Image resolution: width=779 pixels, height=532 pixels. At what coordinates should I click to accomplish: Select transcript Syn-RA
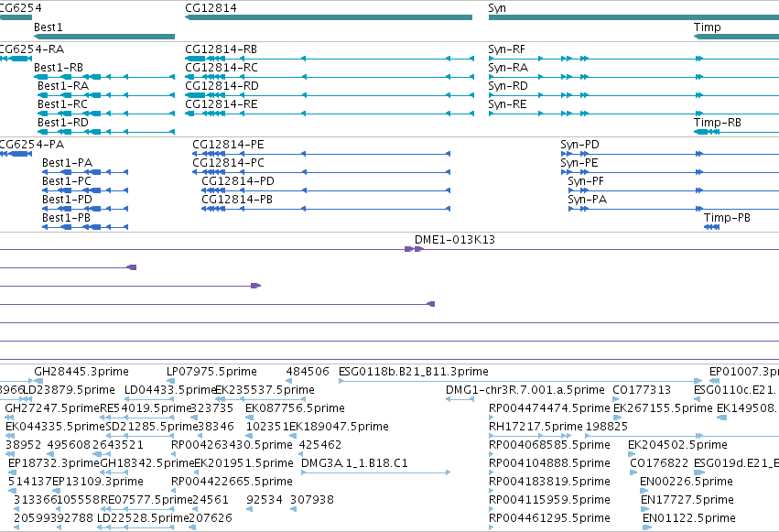coord(633,77)
